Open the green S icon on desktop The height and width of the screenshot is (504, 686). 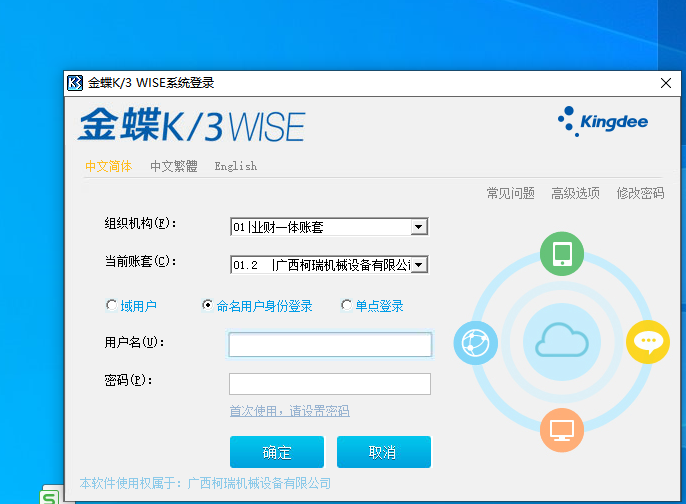pos(49,497)
